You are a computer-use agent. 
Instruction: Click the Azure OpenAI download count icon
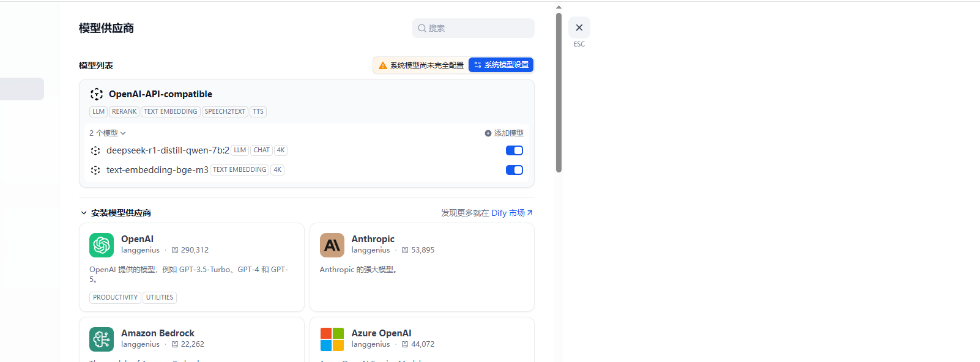pyautogui.click(x=405, y=344)
